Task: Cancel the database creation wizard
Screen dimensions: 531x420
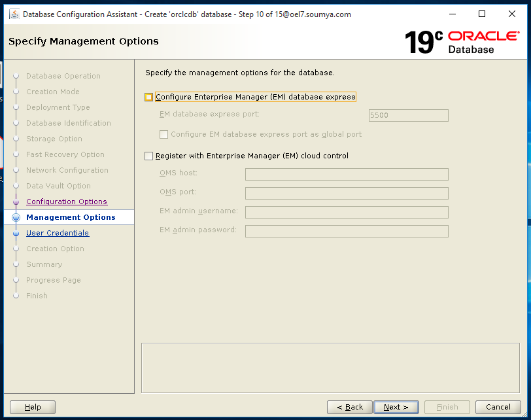Action: point(498,407)
